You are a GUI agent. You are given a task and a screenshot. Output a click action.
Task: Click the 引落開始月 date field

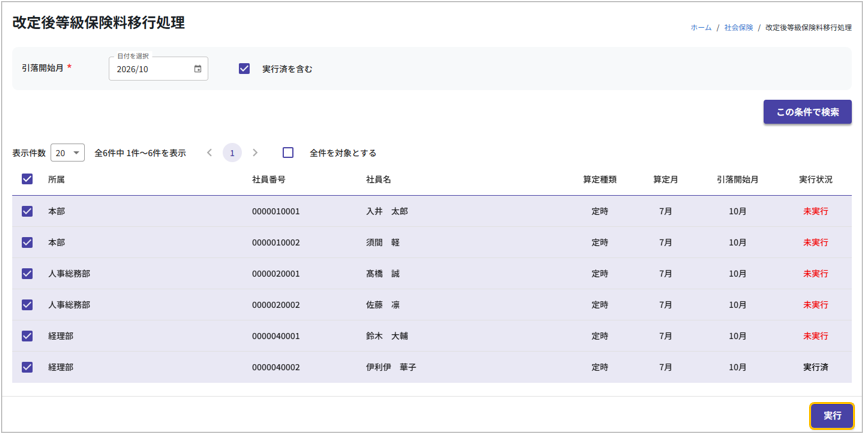152,69
